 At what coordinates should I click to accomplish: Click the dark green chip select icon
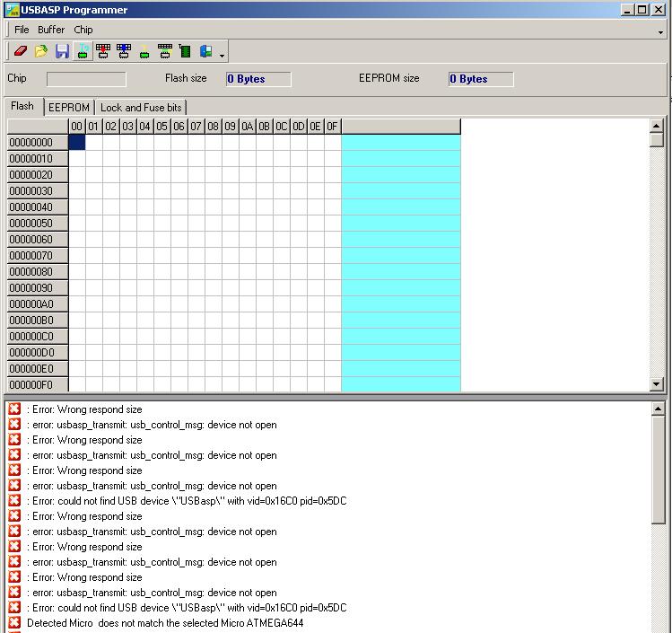[185, 51]
